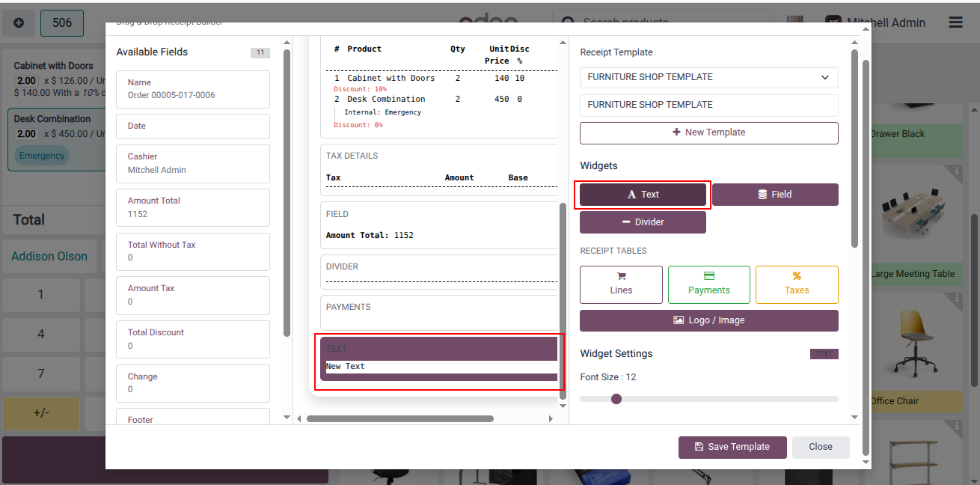Click numpad key 4 in POS

tap(41, 334)
